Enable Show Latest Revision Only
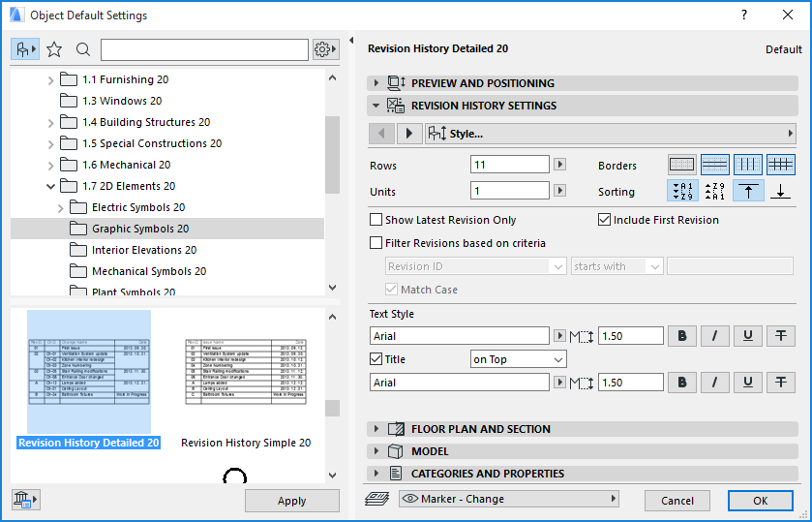 click(x=376, y=220)
